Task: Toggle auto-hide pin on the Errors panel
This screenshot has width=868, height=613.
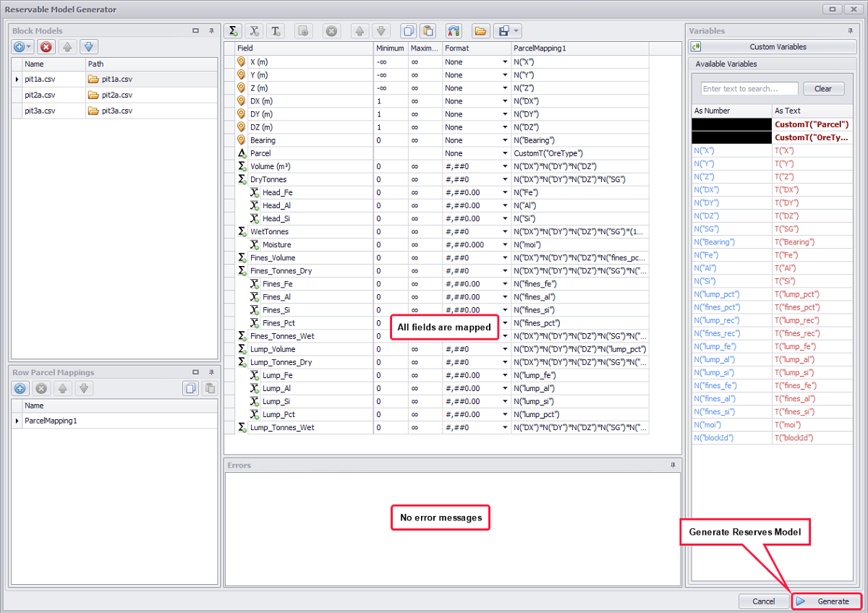Action: [x=674, y=465]
